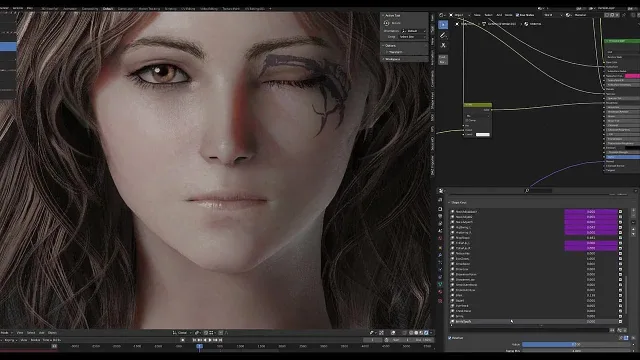640x360 pixels.
Task: Open the node editor Select menu
Action: click(488, 15)
